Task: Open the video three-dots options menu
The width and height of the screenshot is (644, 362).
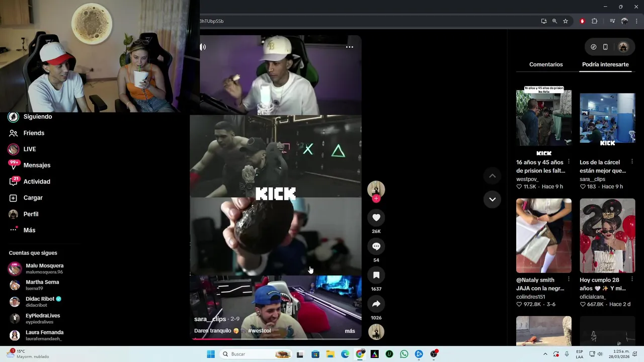Action: (x=349, y=47)
